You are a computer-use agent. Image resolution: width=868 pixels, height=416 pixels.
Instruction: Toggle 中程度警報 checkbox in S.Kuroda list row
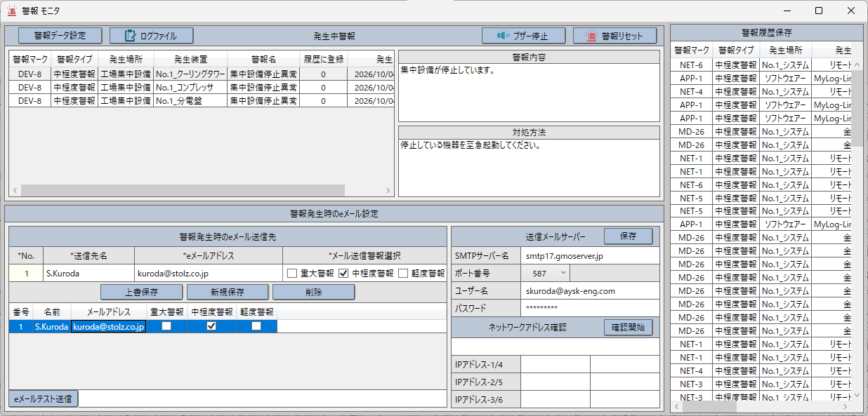click(211, 326)
